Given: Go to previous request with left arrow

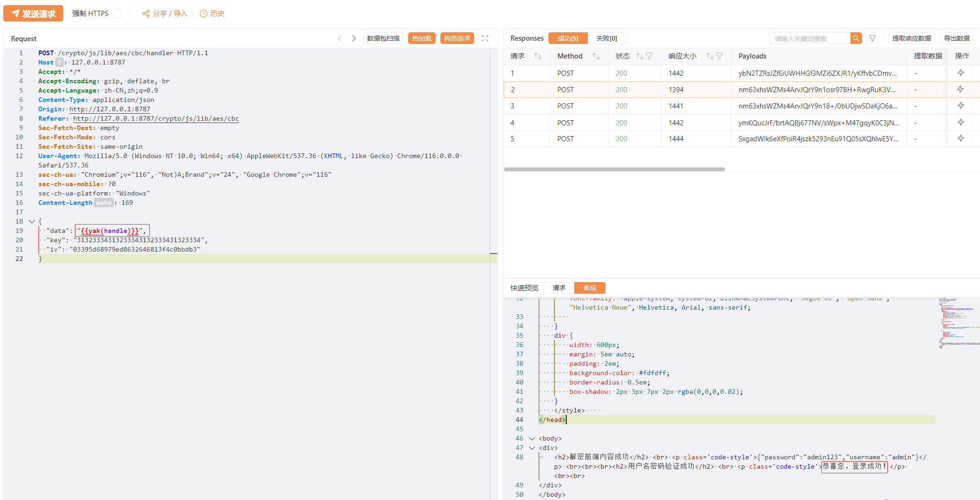Looking at the screenshot, I should [340, 38].
